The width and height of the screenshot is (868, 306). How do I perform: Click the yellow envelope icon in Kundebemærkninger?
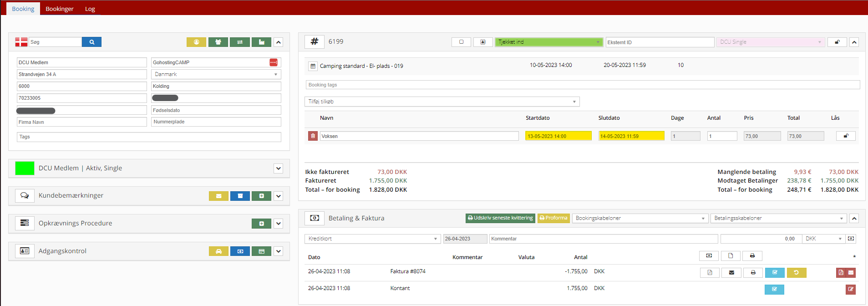(x=218, y=196)
